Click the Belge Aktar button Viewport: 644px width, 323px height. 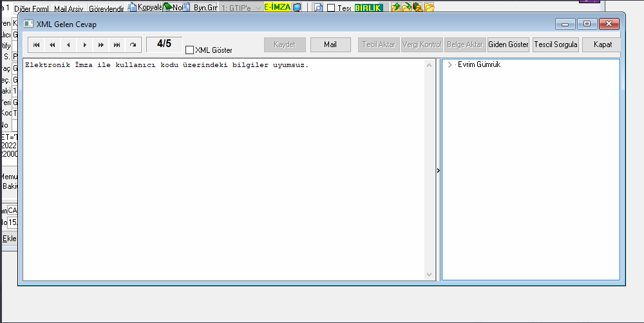click(465, 44)
